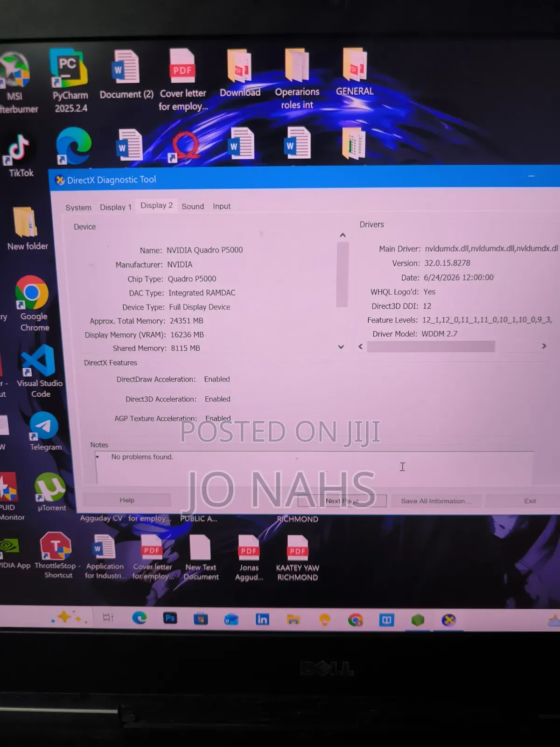Launch the Google Chrome desktop shortcut
The height and width of the screenshot is (747, 560).
point(33,303)
